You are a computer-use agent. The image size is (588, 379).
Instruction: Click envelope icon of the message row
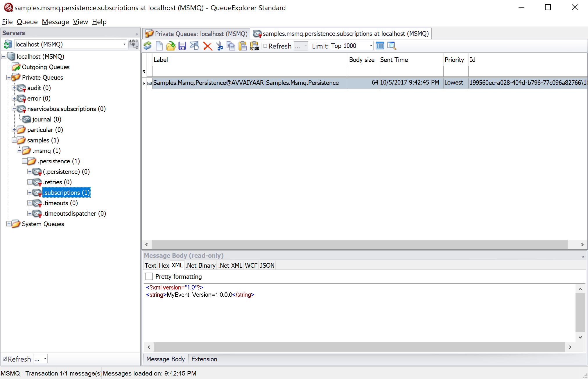tap(150, 83)
